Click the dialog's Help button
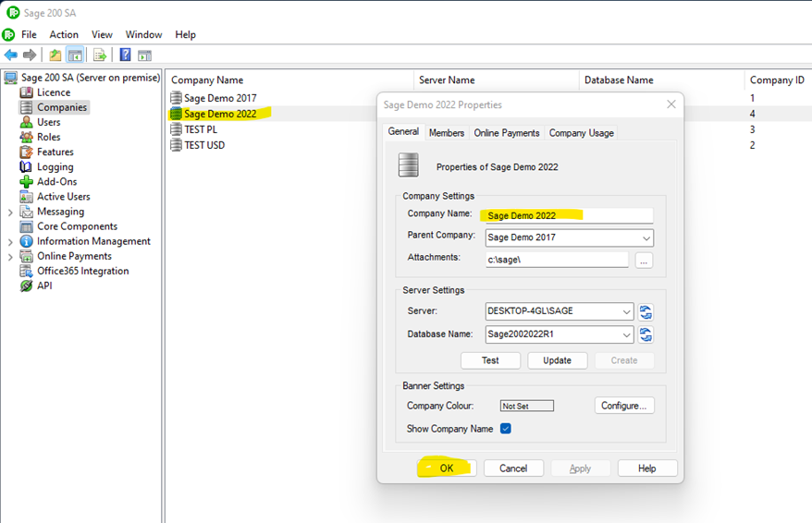Image resolution: width=812 pixels, height=523 pixels. point(646,468)
